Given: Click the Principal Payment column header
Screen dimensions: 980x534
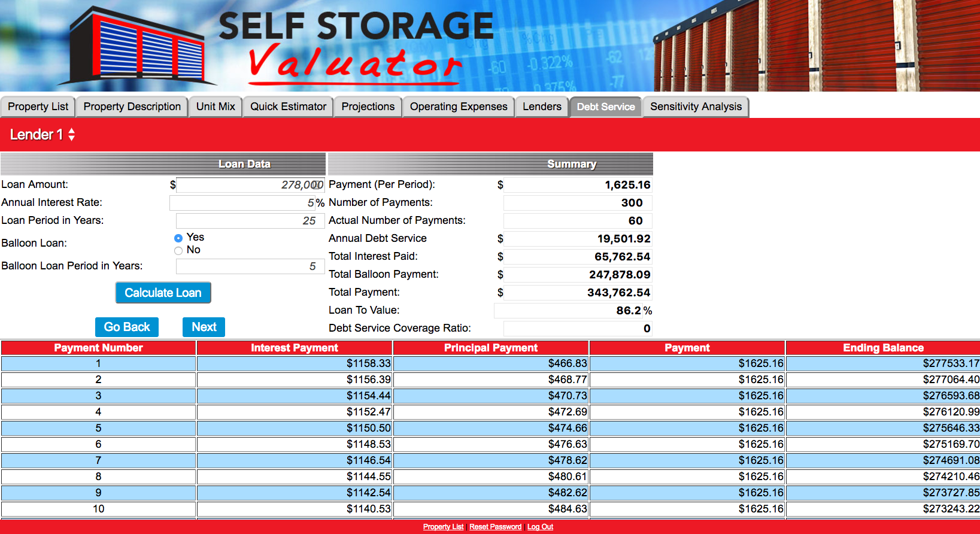Looking at the screenshot, I should click(491, 348).
